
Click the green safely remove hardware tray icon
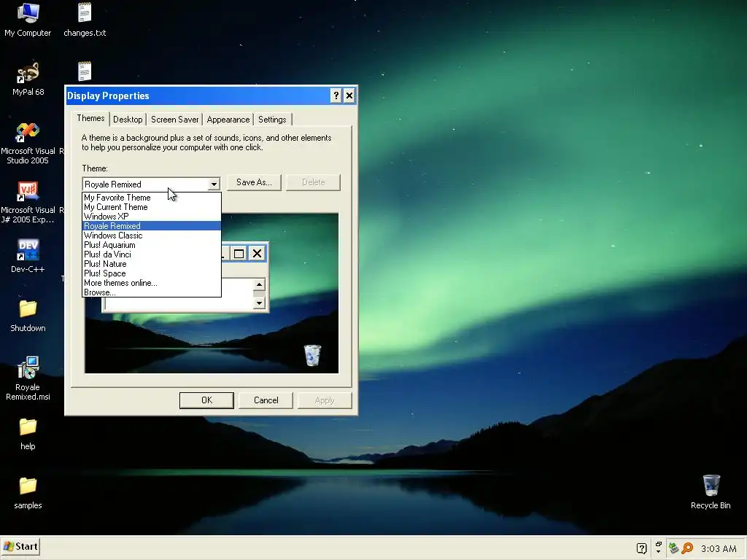(673, 548)
